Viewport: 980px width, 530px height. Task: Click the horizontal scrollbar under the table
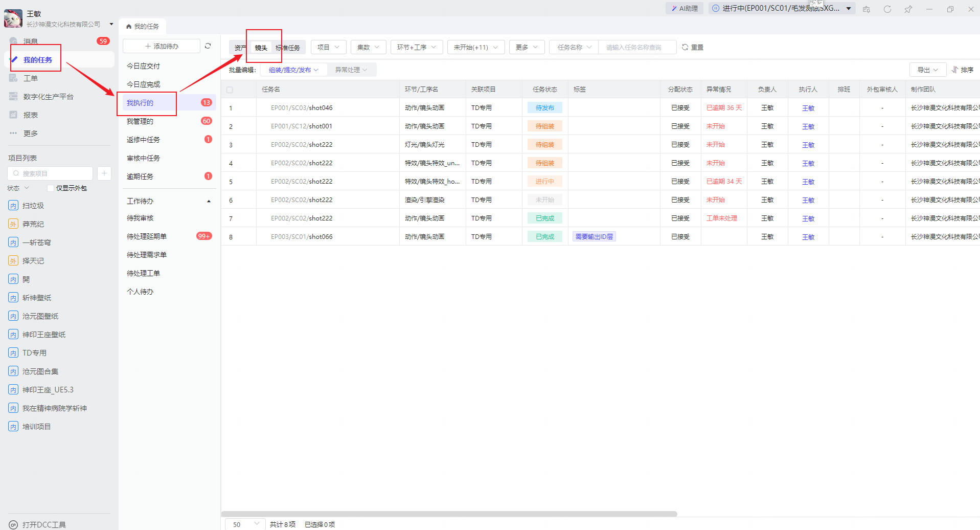click(x=449, y=514)
